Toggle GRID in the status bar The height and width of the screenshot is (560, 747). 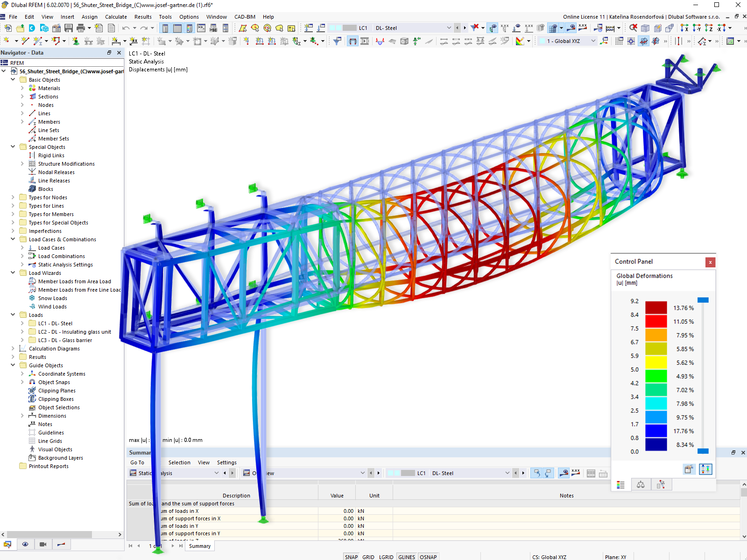(x=368, y=557)
